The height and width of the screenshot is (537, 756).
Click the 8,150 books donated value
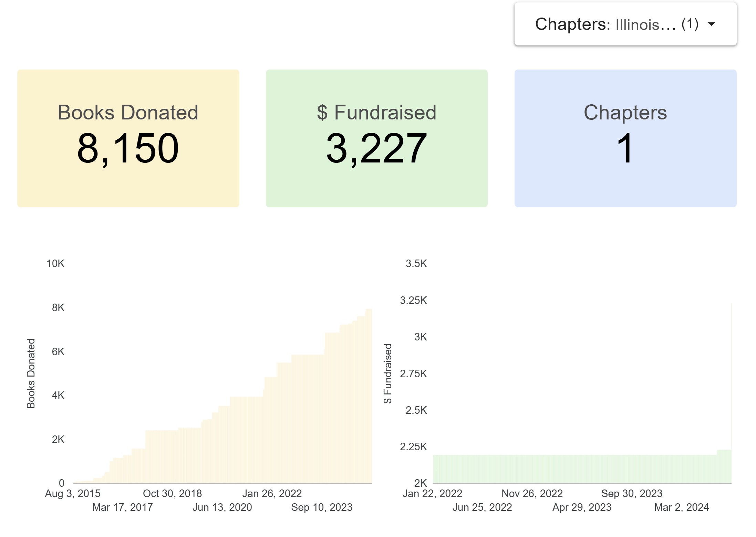point(128,148)
